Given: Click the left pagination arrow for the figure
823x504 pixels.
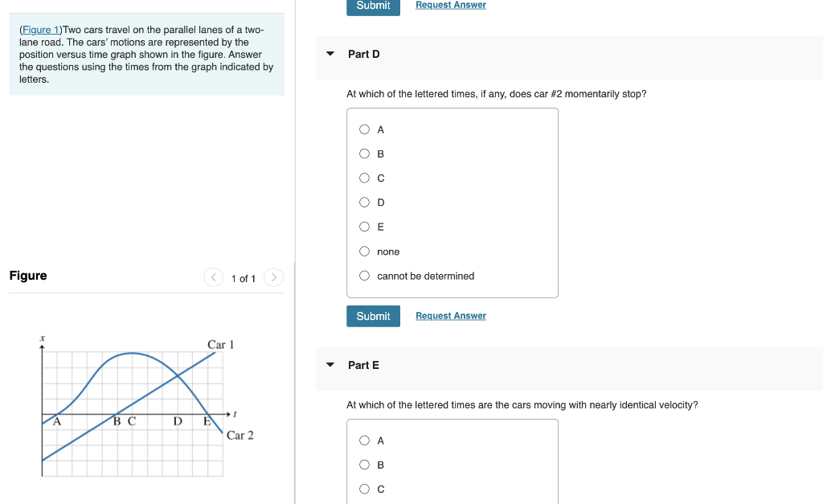Looking at the screenshot, I should click(x=213, y=277).
